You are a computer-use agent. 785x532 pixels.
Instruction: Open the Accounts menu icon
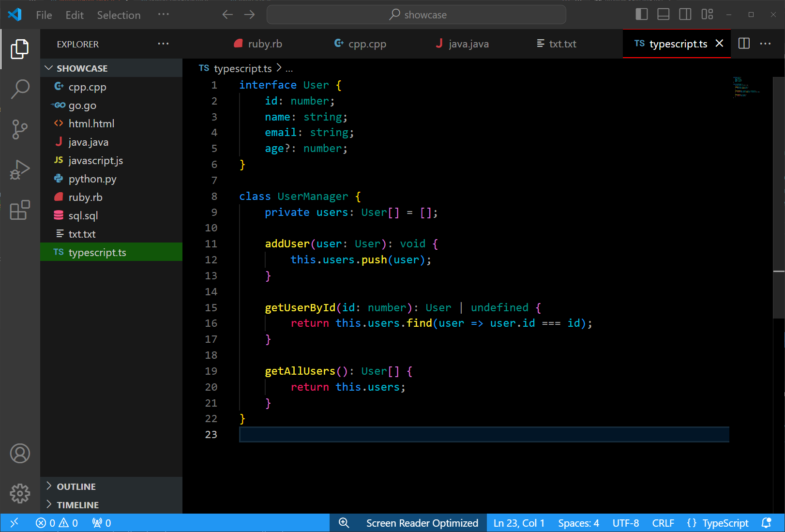click(20, 454)
